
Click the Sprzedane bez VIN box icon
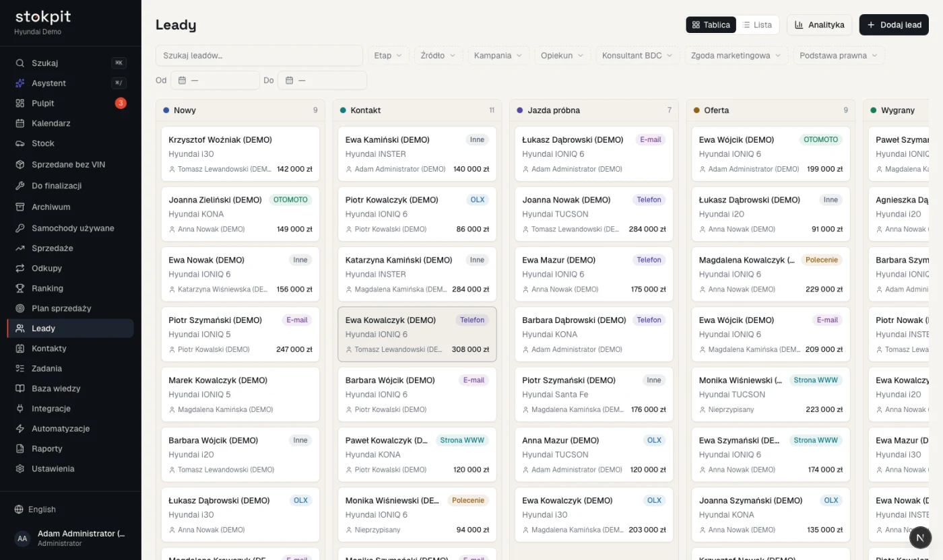[x=20, y=165]
